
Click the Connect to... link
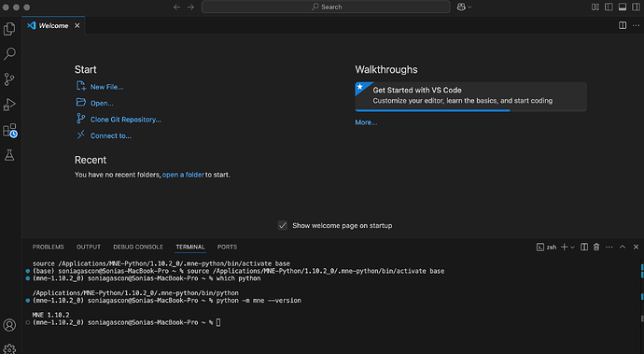111,135
